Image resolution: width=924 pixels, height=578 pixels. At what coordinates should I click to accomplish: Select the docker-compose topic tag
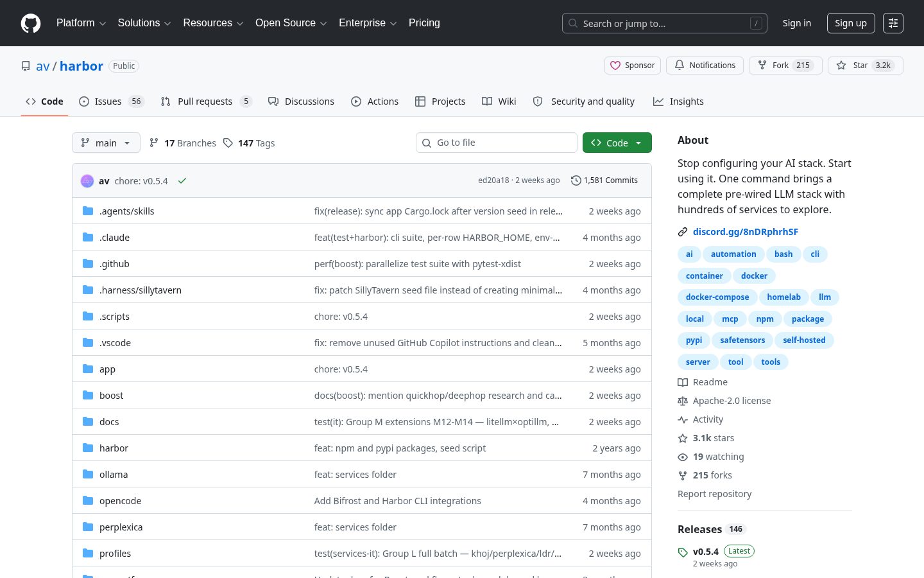pyautogui.click(x=717, y=297)
